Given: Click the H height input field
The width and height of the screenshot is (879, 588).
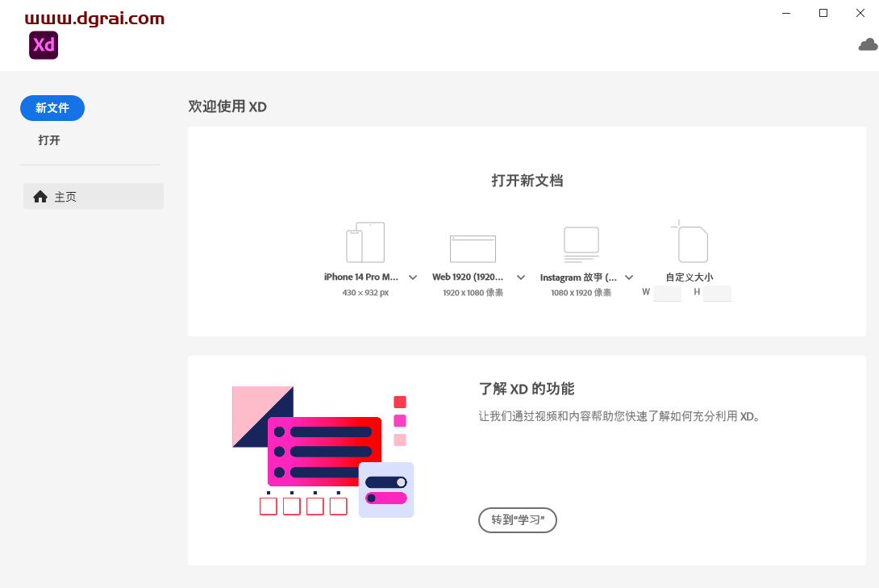Looking at the screenshot, I should point(717,293).
